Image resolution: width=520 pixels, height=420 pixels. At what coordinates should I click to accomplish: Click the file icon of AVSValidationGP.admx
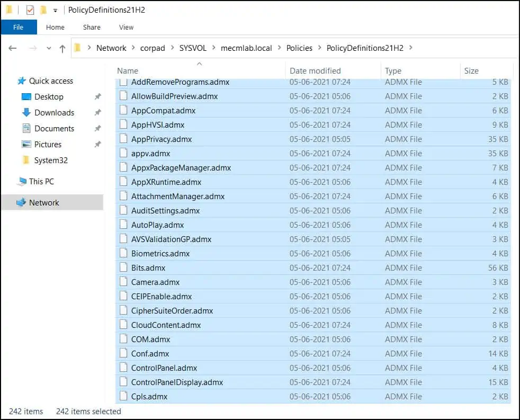point(123,238)
